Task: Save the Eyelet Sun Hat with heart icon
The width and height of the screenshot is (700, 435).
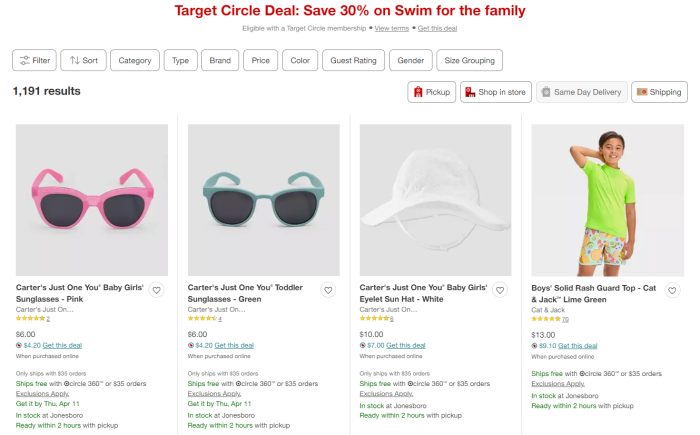Action: [x=500, y=291]
